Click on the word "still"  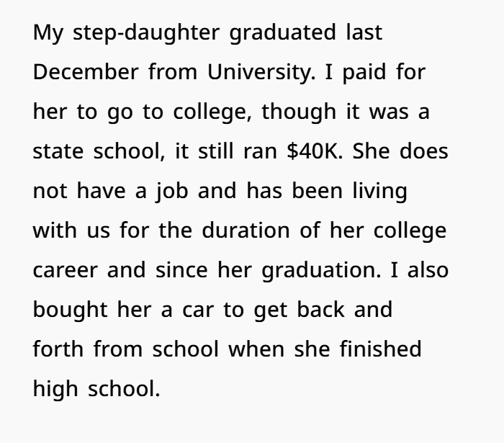pos(219,152)
